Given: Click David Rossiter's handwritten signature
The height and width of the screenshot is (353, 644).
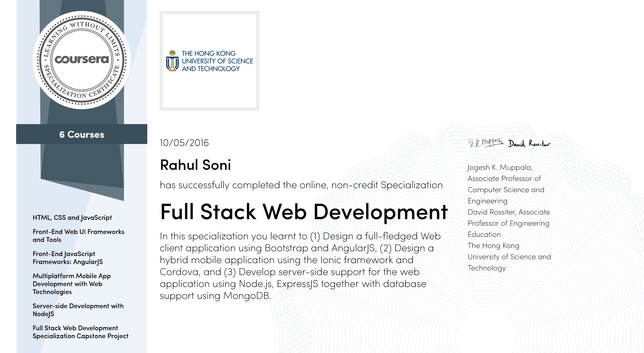Looking at the screenshot, I should (x=529, y=144).
